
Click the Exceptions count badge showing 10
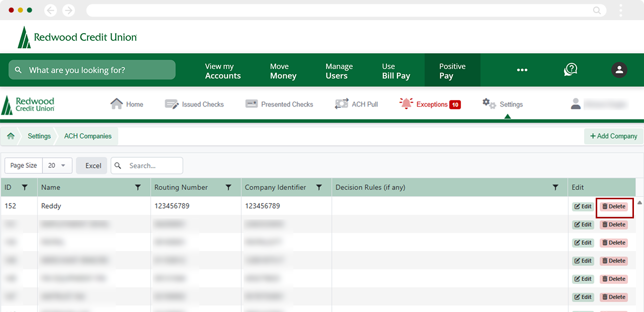coord(455,105)
